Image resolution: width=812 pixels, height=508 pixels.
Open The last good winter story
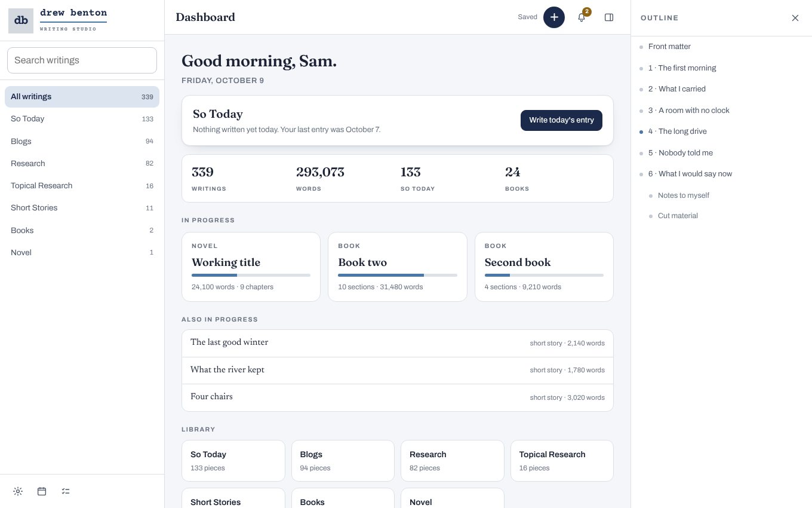point(398,343)
